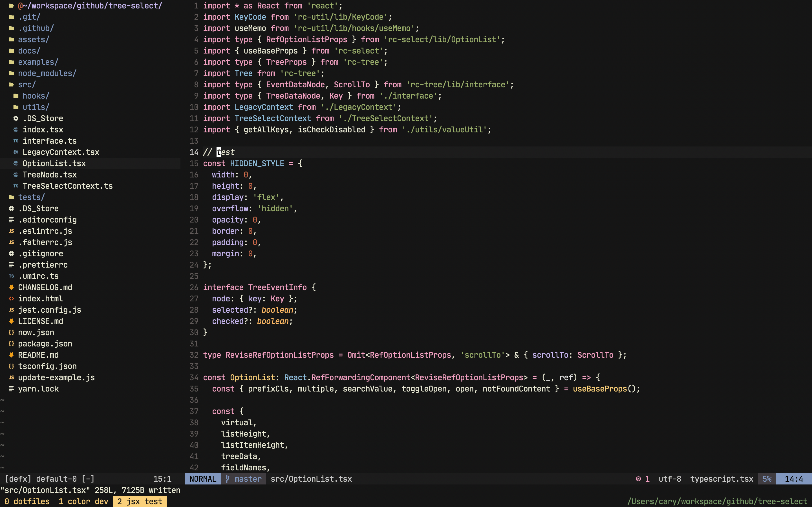
Task: Click the TS icon next to .umirc.ts
Action: pyautogui.click(x=11, y=276)
